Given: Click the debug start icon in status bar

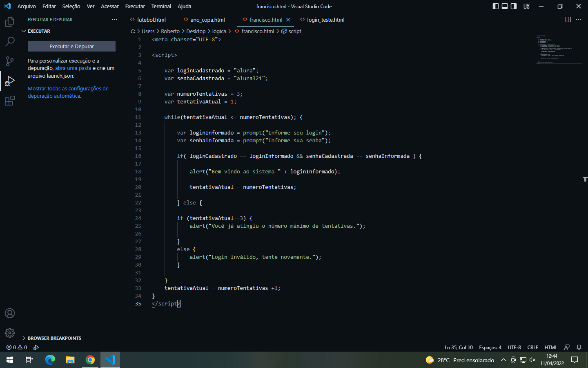Looking at the screenshot, I should click(x=36, y=347).
